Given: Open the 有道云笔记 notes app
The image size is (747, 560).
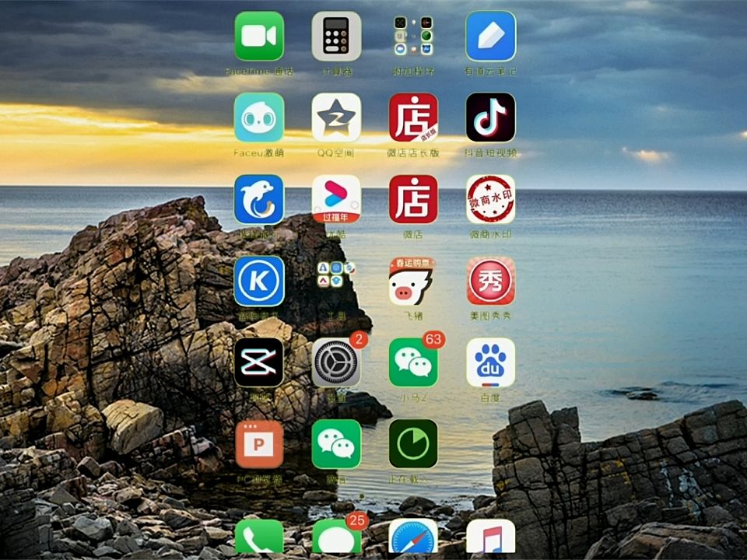Looking at the screenshot, I should 491,37.
